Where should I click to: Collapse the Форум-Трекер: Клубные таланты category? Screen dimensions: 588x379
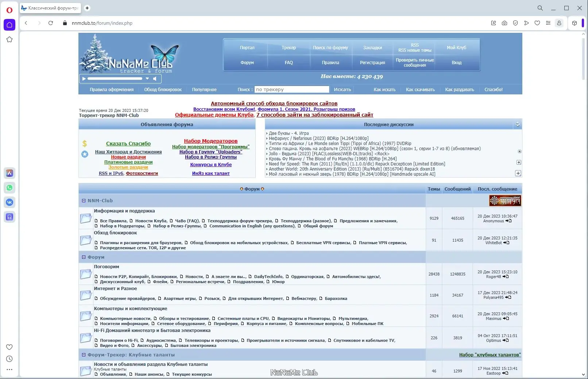pos(84,355)
